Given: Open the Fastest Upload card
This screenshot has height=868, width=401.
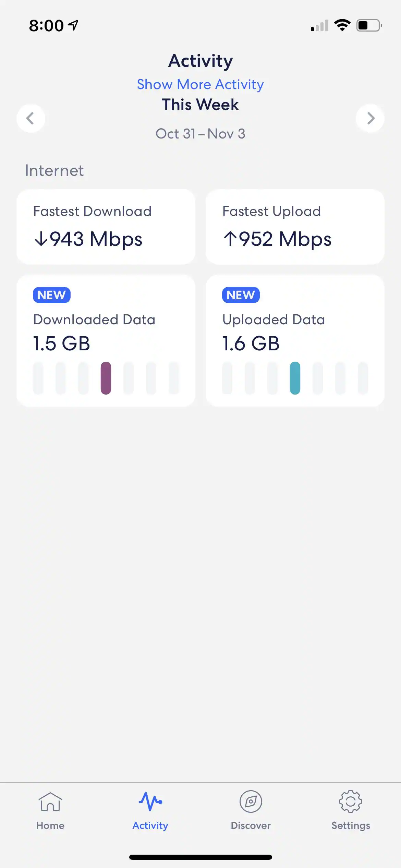Looking at the screenshot, I should 295,227.
